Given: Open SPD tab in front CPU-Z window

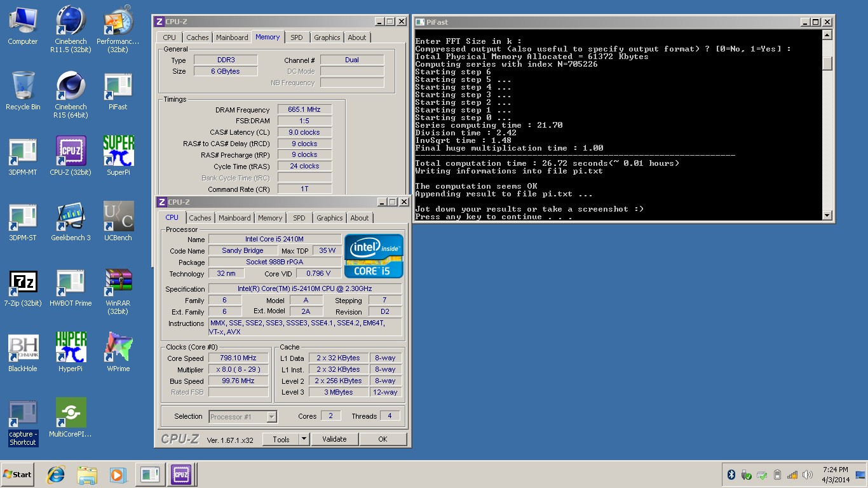Looking at the screenshot, I should click(x=299, y=218).
